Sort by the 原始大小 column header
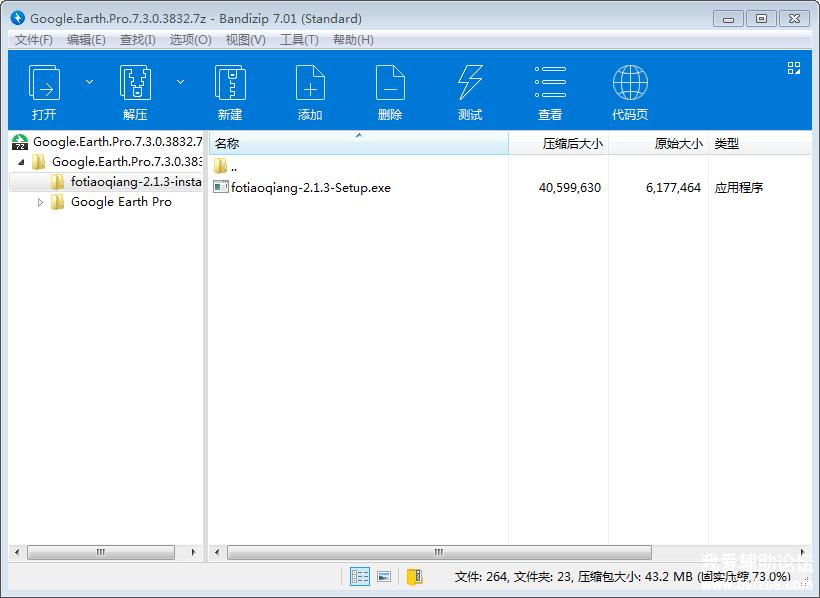Viewport: 820px width, 598px height. point(658,143)
